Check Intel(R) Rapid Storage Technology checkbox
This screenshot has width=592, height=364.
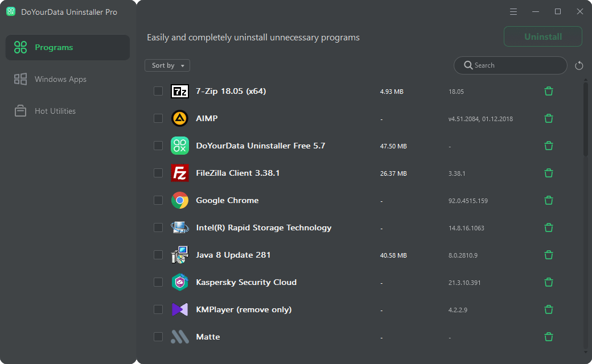pos(158,227)
